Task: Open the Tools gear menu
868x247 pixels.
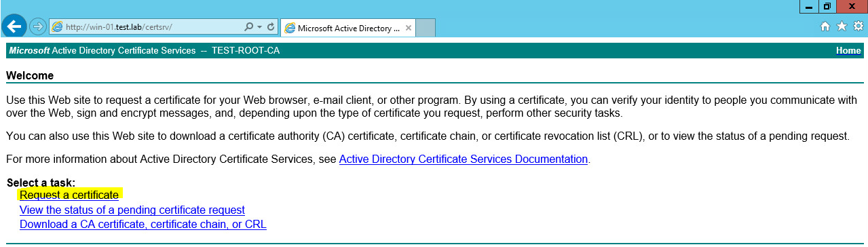Action: tap(858, 26)
